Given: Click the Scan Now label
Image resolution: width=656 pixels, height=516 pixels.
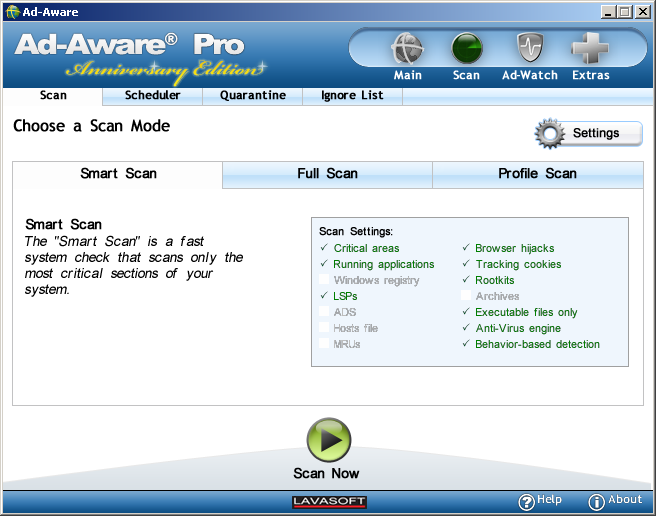Looking at the screenshot, I should coord(326,474).
